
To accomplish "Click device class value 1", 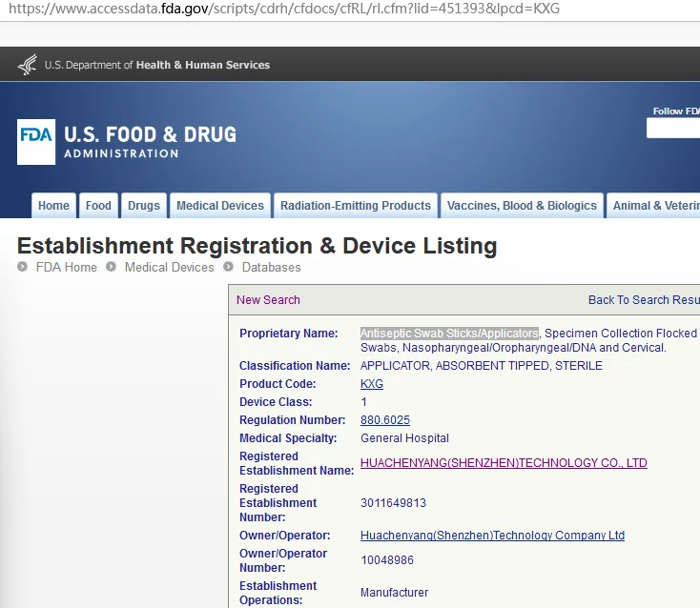I will point(364,402).
